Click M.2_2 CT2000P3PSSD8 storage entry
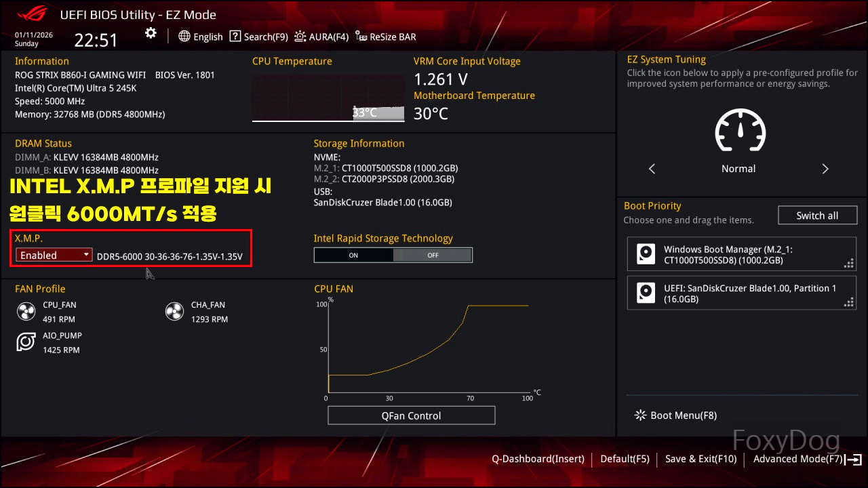Image resolution: width=868 pixels, height=488 pixels. pos(384,180)
